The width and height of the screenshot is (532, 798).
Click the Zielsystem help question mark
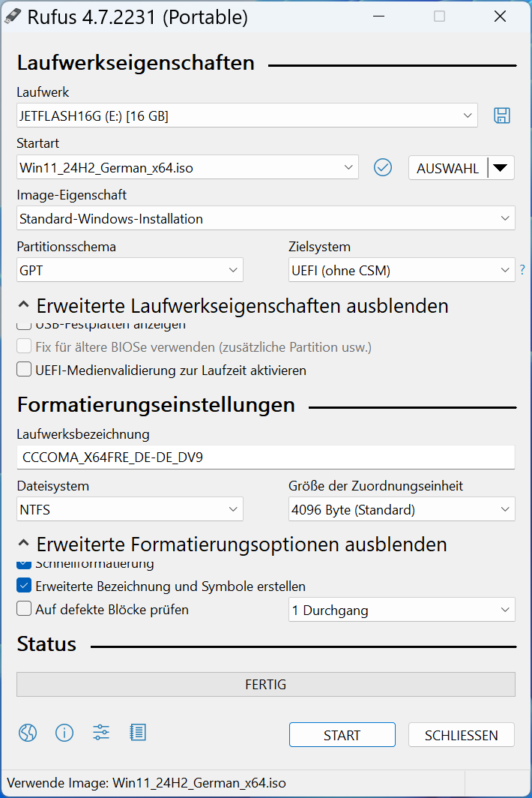pyautogui.click(x=522, y=270)
